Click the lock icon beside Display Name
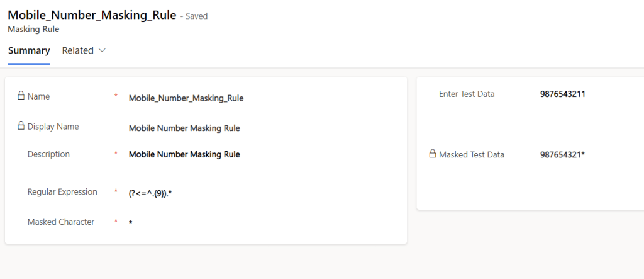The height and width of the screenshot is (279, 644). (x=21, y=126)
